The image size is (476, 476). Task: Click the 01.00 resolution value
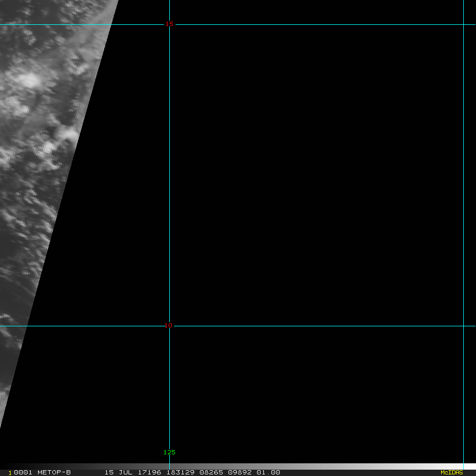[268, 472]
